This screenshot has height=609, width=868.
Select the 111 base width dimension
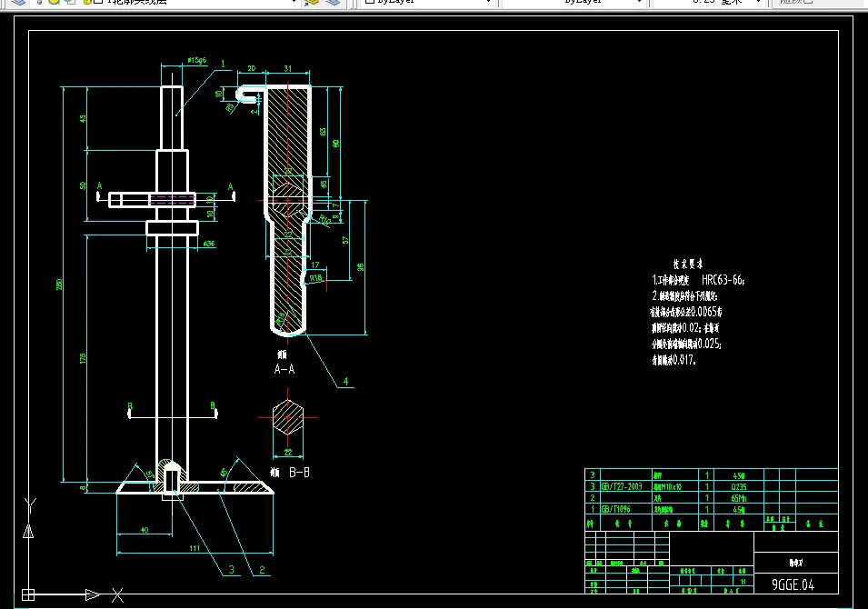(x=195, y=548)
